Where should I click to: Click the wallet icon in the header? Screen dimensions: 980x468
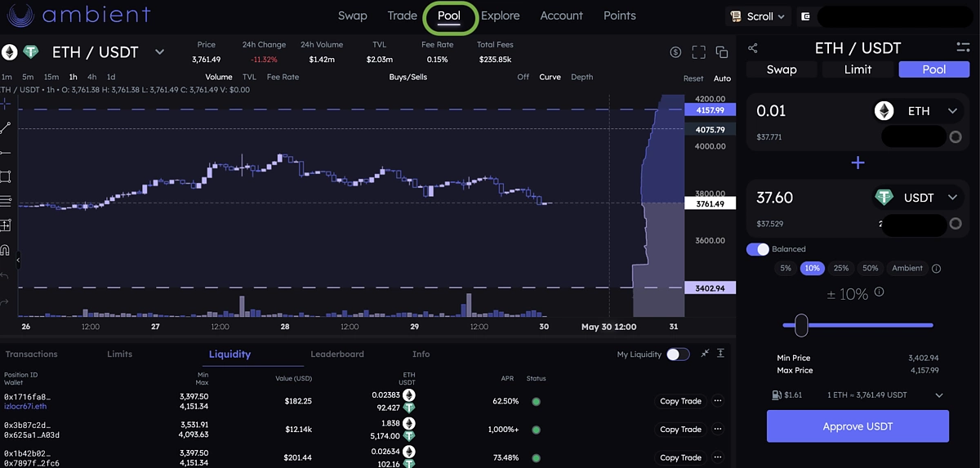806,16
